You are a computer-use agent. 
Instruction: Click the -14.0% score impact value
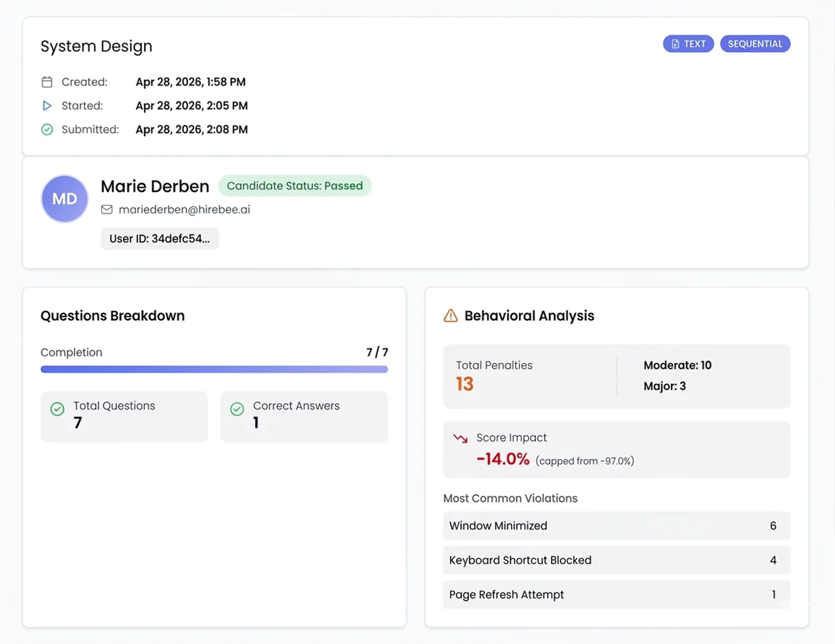coord(503,459)
